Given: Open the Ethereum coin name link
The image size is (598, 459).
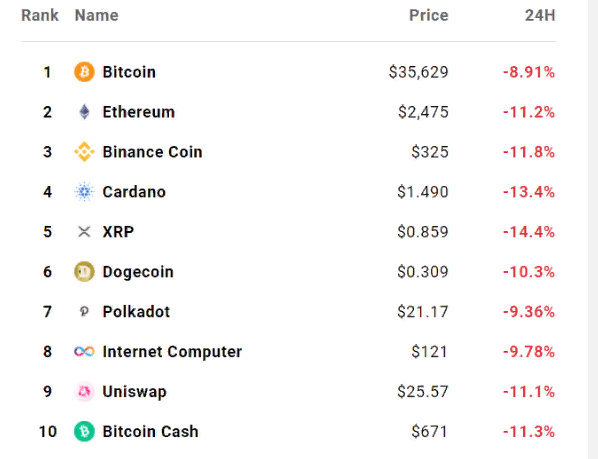Looking at the screenshot, I should [x=139, y=112].
